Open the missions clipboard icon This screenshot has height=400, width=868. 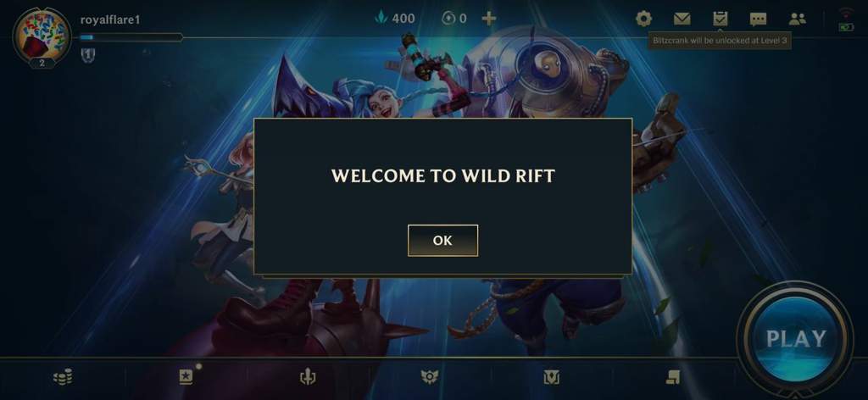coord(720,19)
